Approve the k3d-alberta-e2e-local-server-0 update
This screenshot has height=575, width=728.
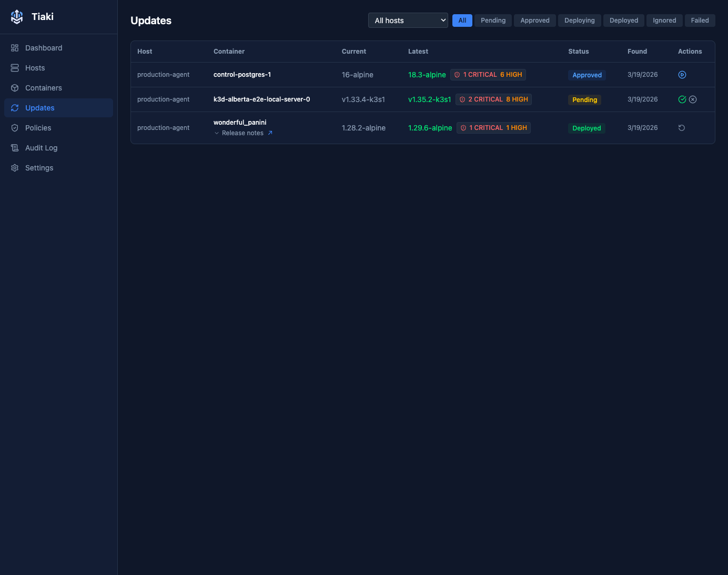(x=682, y=99)
